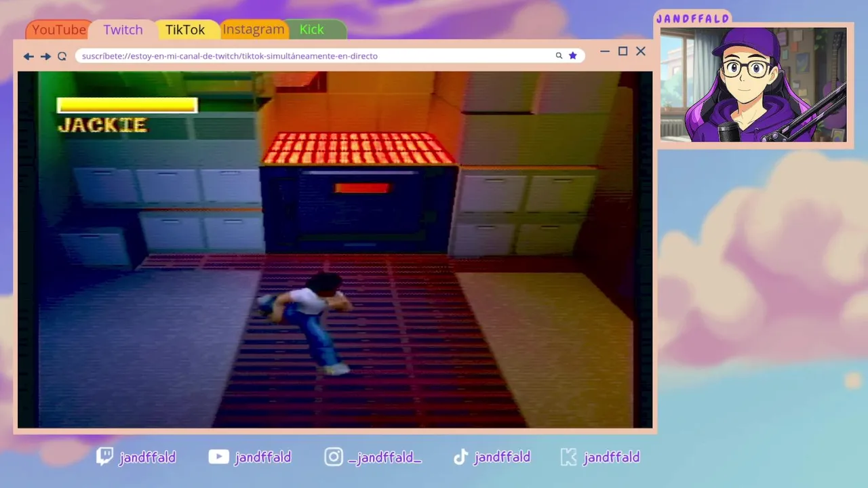Click the JACKIE name label in game
Image resolution: width=868 pixels, height=488 pixels.
point(102,125)
